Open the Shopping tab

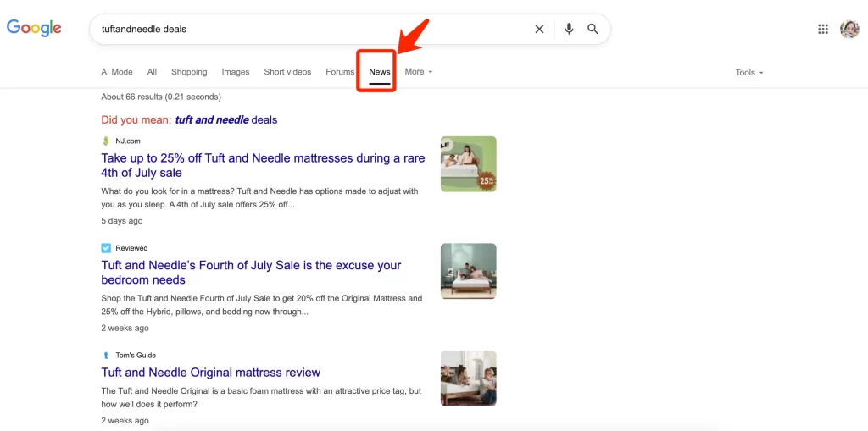pos(189,72)
